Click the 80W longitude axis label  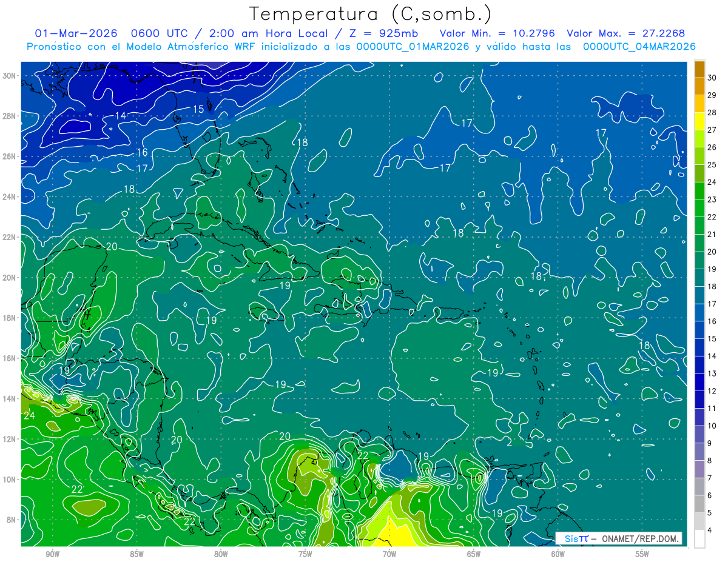(221, 554)
